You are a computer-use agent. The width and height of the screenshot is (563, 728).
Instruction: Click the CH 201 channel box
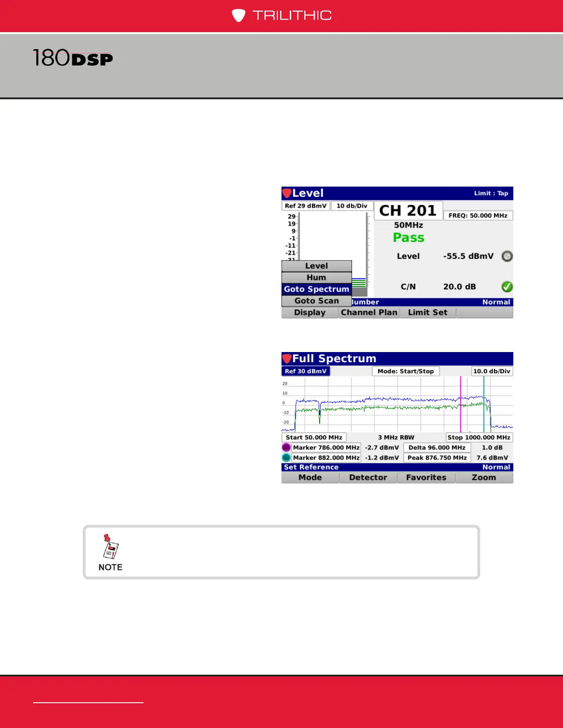click(x=408, y=210)
